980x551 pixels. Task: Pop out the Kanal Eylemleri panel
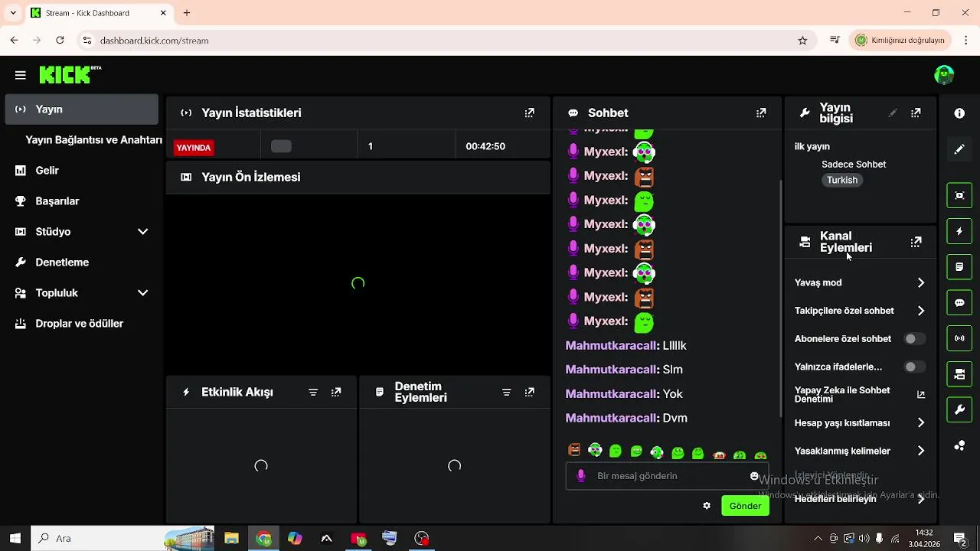916,242
